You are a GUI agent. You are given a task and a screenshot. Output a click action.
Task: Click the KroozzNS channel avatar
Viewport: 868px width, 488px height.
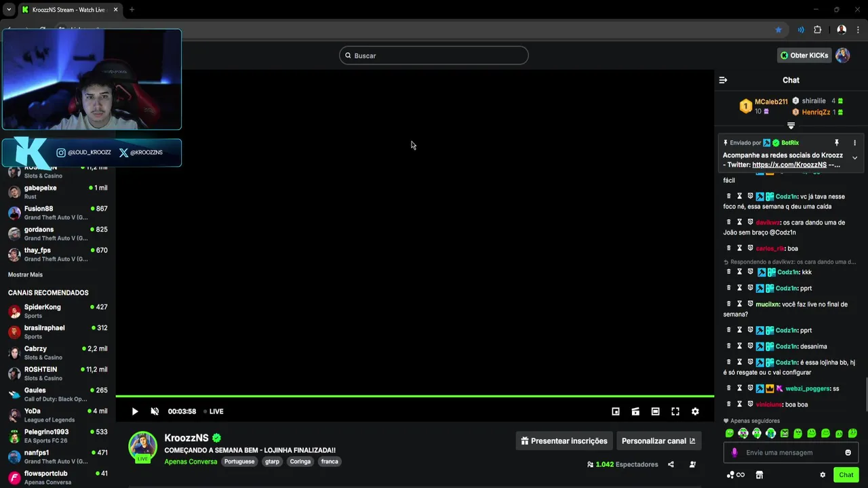(142, 446)
